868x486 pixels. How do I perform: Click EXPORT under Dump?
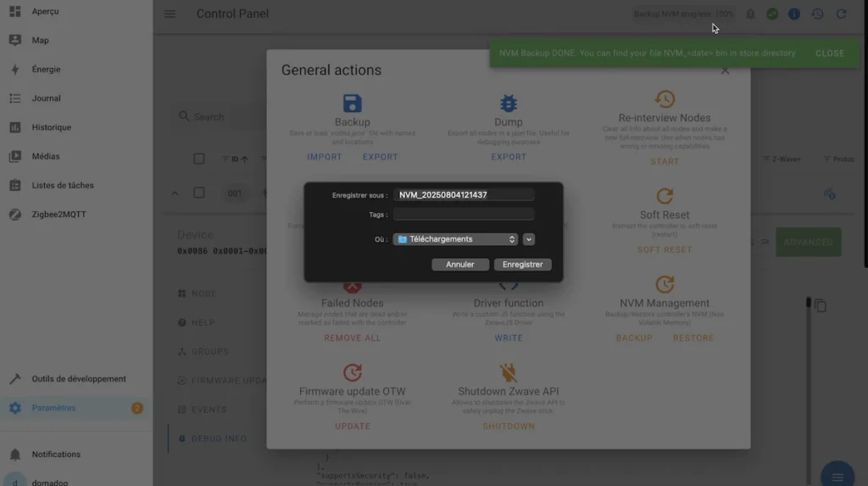click(x=509, y=157)
